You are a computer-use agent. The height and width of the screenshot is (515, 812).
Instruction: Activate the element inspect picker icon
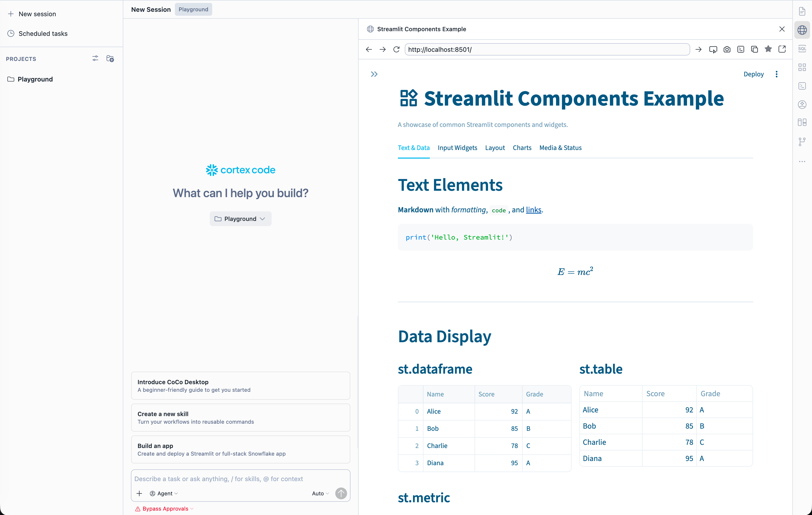[x=713, y=50]
